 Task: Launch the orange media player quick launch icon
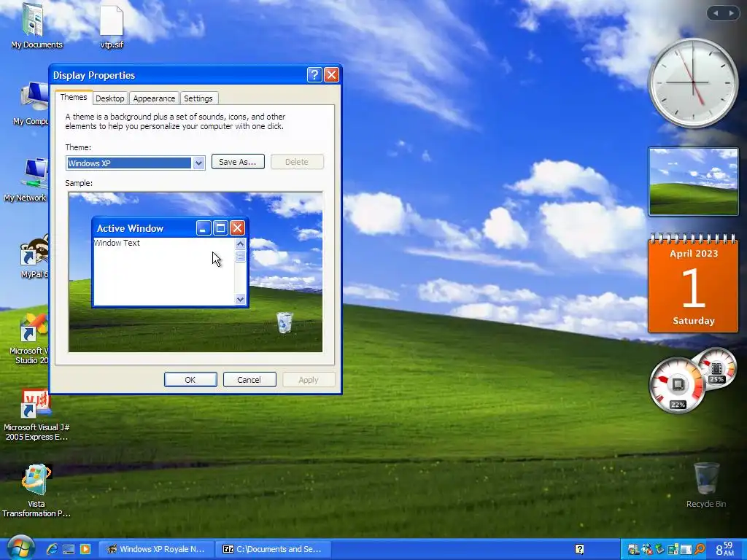point(85,549)
